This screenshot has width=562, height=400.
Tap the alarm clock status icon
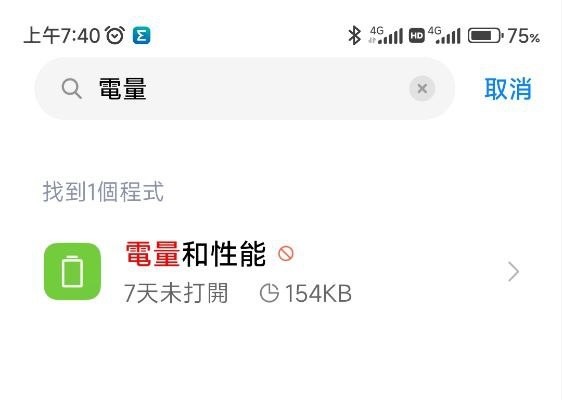(x=115, y=35)
